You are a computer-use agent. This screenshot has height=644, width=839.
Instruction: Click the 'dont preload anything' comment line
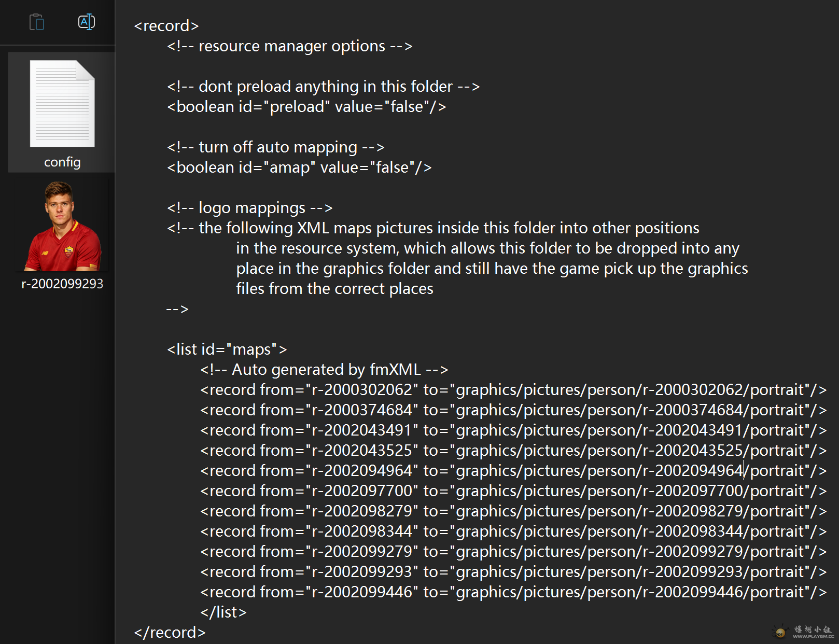click(323, 86)
